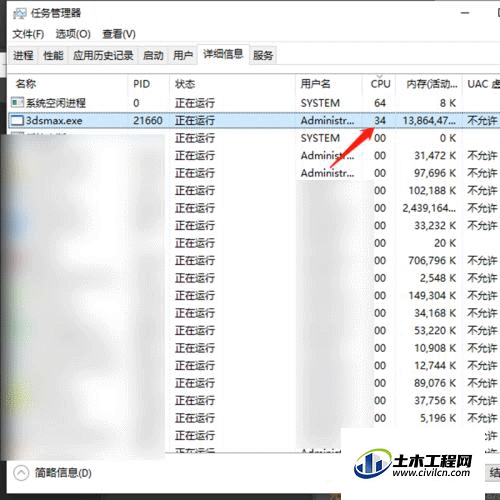The height and width of the screenshot is (500, 500).
Task: Click memory value 706,796 K
Action: click(x=432, y=260)
